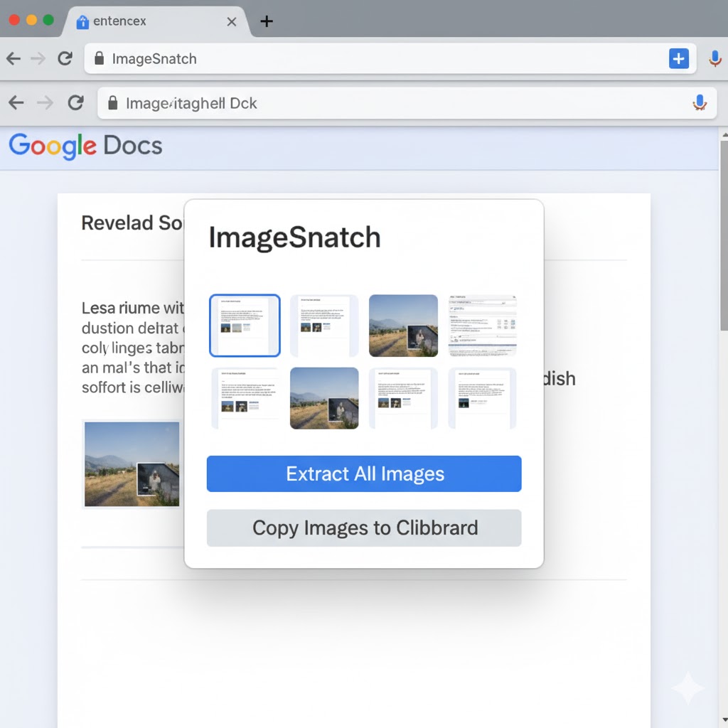Viewport: 728px width, 728px height.
Task: Select the dirt road image thumbnail
Action: 324,398
